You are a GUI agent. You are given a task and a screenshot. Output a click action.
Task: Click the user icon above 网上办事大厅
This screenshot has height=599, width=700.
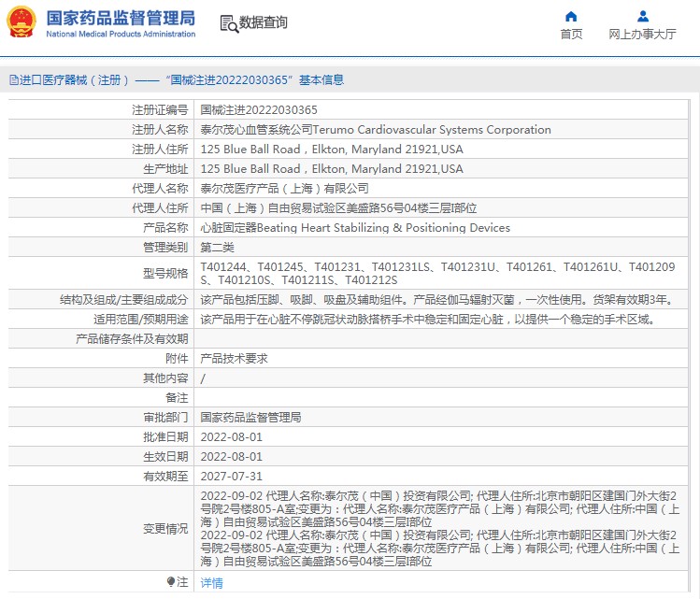[x=643, y=17]
